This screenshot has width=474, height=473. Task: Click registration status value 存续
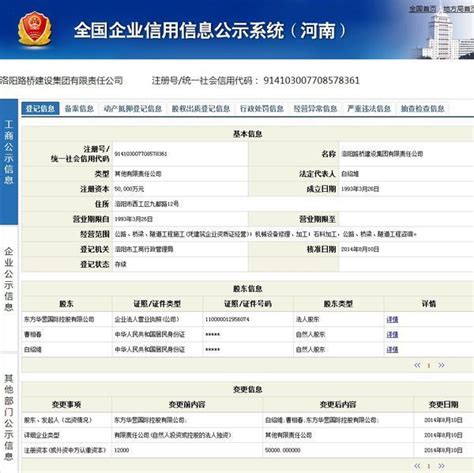point(120,264)
